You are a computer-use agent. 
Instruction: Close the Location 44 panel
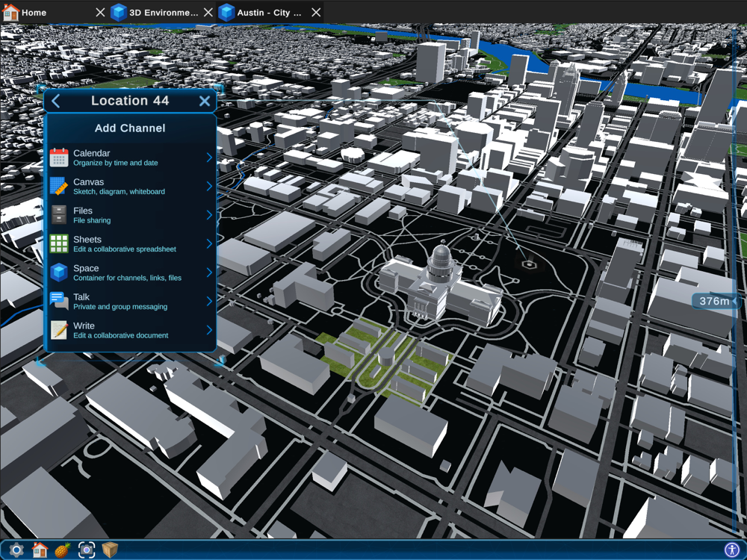[204, 101]
